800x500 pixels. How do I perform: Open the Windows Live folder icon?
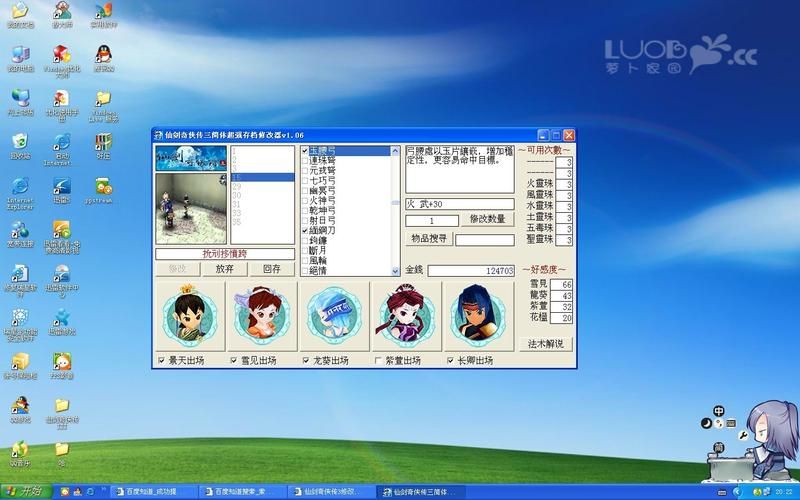[104, 106]
